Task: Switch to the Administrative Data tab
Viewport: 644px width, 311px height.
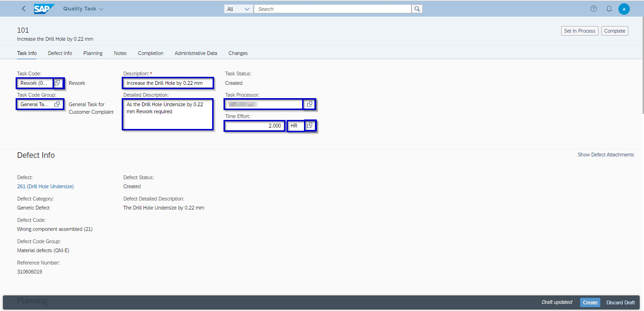Action: click(x=196, y=53)
